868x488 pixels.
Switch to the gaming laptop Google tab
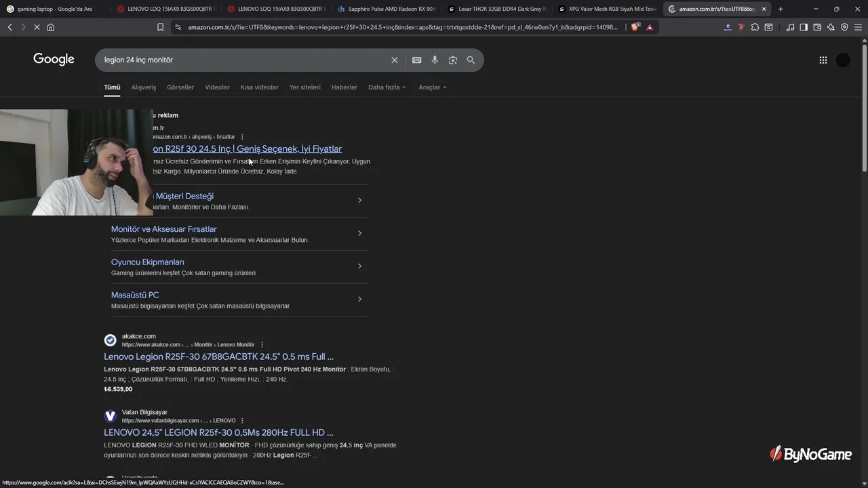[x=54, y=9]
